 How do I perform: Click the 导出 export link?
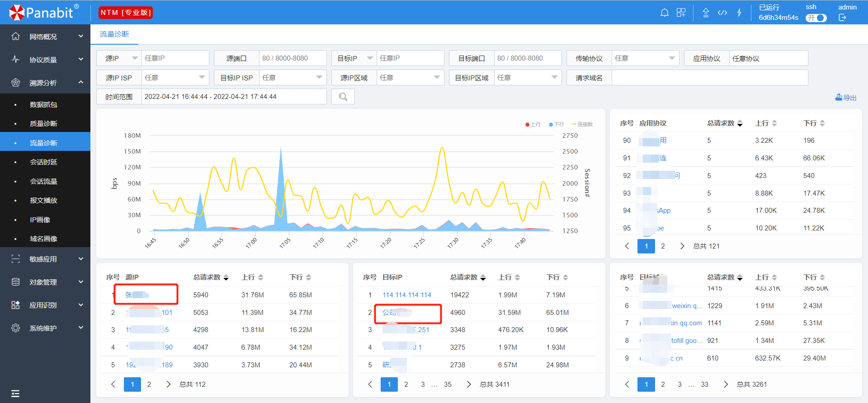click(x=846, y=98)
